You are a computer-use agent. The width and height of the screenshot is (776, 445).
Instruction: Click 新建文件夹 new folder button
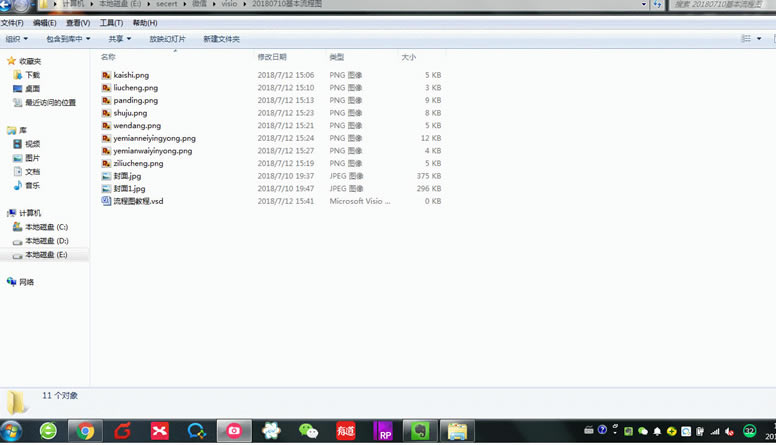click(x=221, y=39)
